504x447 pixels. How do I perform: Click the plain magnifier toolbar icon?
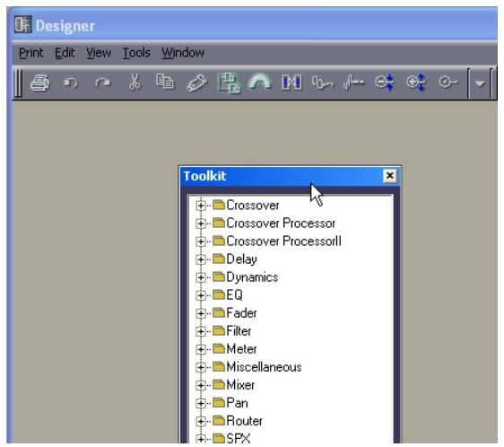pos(448,83)
